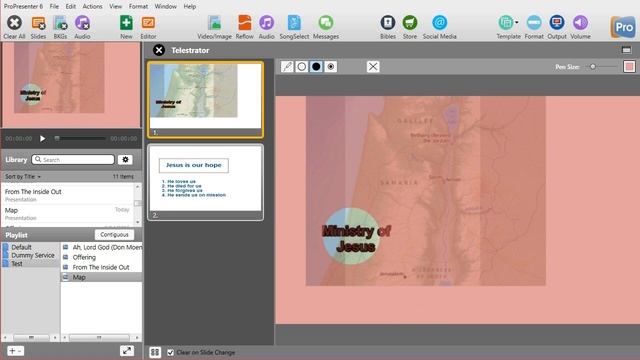Create a New presentation with the plus icon
The height and width of the screenshot is (360, 640).
[126, 22]
